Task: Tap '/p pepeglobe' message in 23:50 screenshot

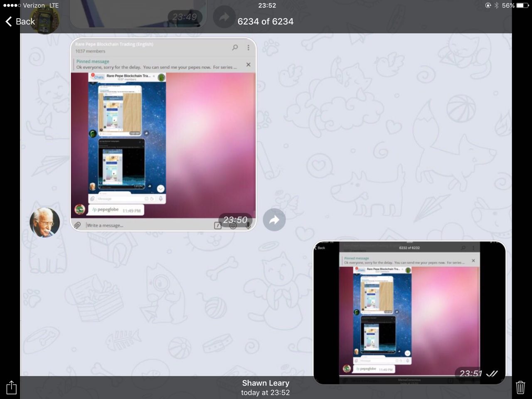Action: [116, 210]
